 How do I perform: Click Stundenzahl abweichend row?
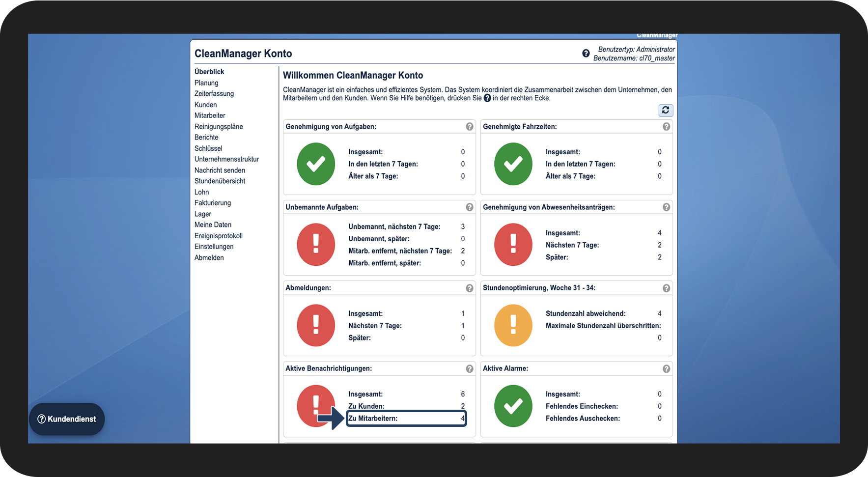603,313
